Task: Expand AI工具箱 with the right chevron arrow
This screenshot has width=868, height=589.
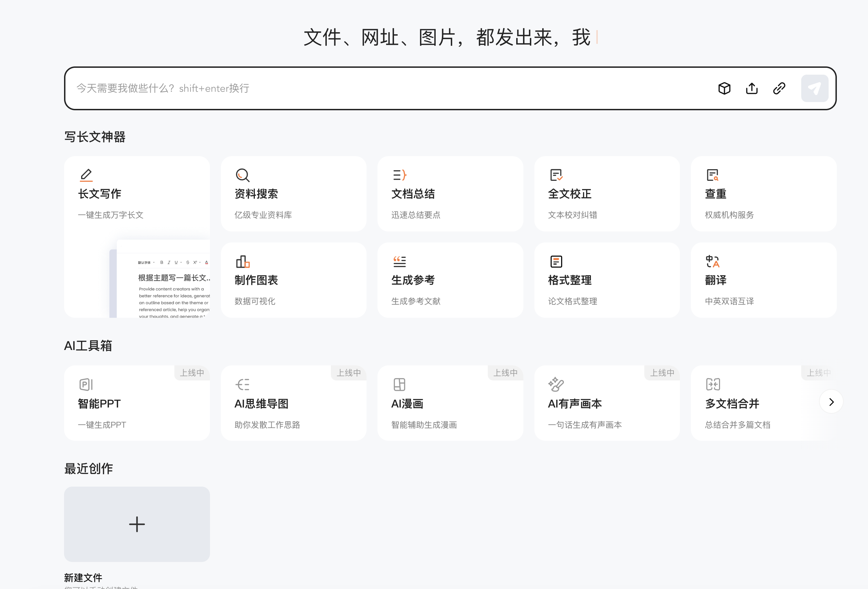Action: point(831,402)
